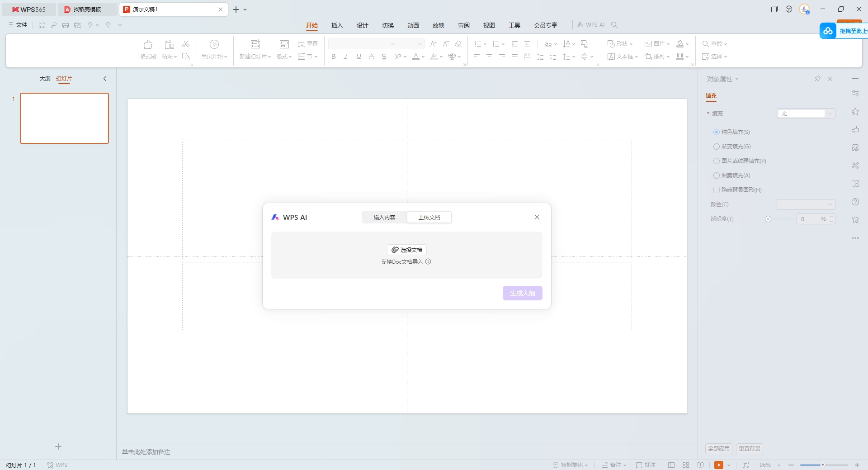
Task: Click the Italic formatting icon
Action: [346, 57]
